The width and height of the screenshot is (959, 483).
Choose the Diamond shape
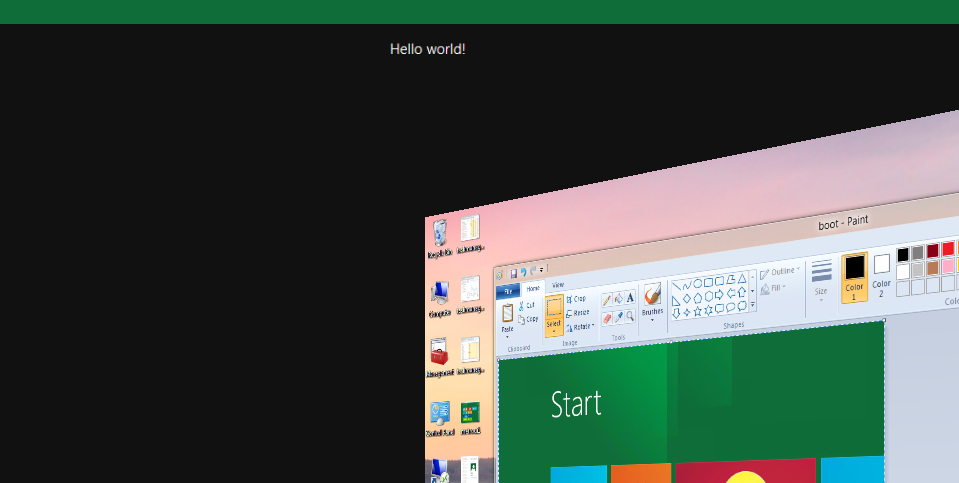point(687,299)
